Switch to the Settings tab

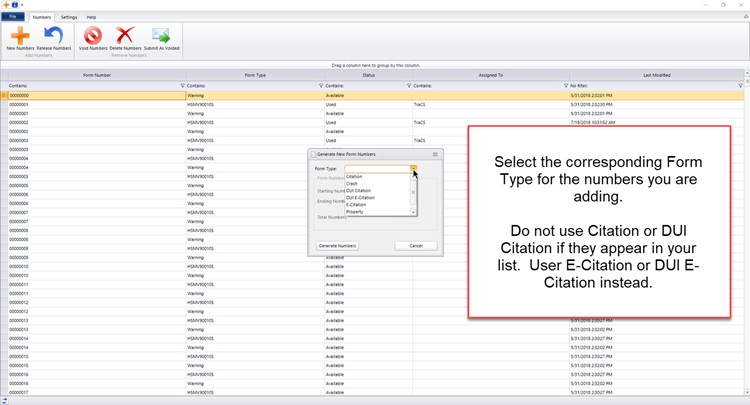(68, 17)
